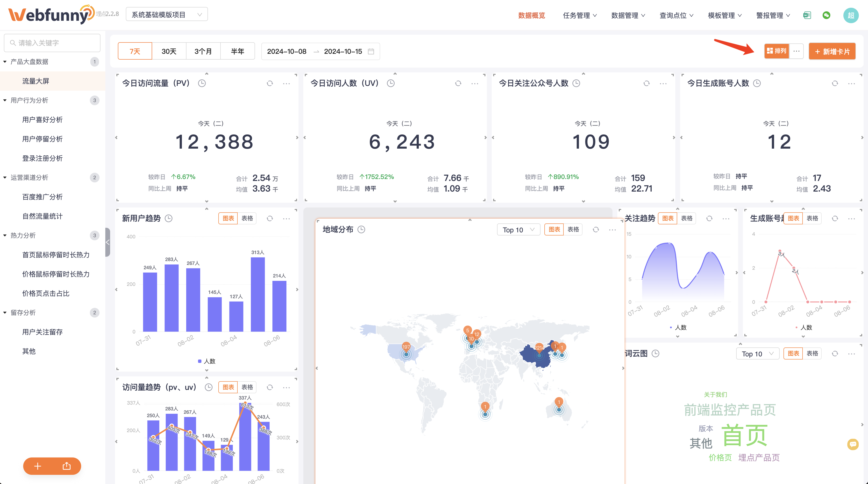Refresh the 今日生成账号人数 card
Image resolution: width=868 pixels, height=484 pixels.
pos(835,83)
